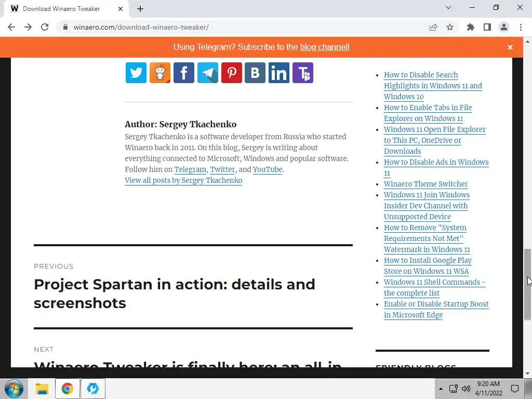Open network tray icon
The height and width of the screenshot is (399, 532).
click(x=453, y=389)
